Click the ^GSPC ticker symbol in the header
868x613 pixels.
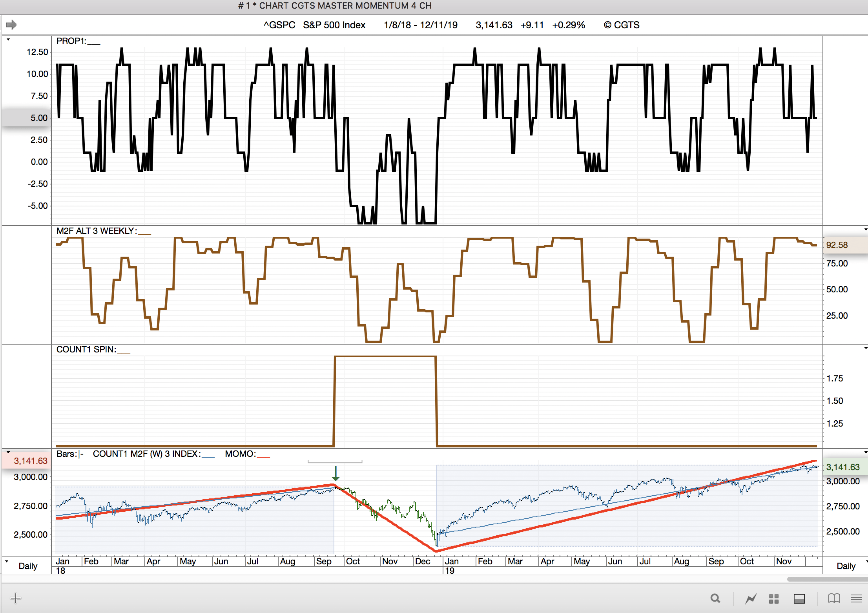[x=279, y=25]
